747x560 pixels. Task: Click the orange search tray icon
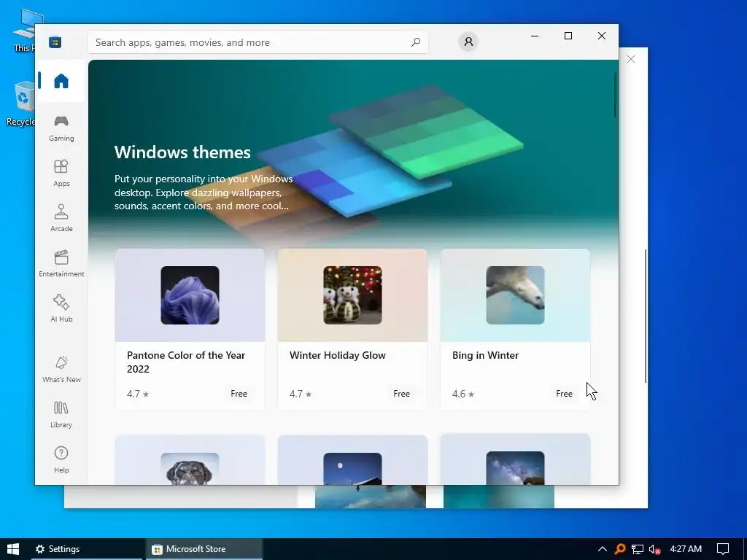click(x=620, y=549)
